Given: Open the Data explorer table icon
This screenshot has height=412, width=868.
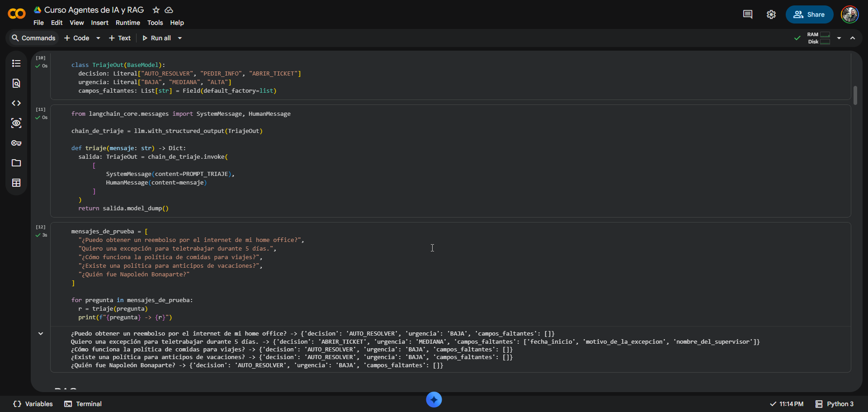Looking at the screenshot, I should [16, 183].
